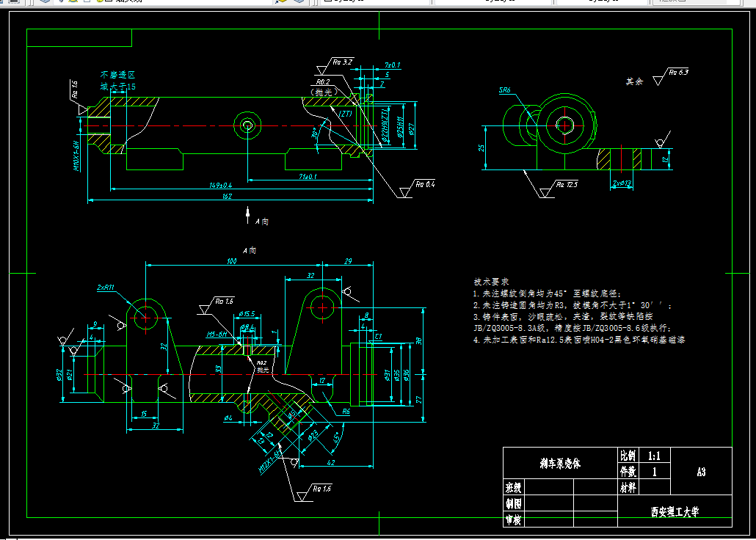Click the '其余' general roughness text
756x540 pixels.
(x=634, y=82)
